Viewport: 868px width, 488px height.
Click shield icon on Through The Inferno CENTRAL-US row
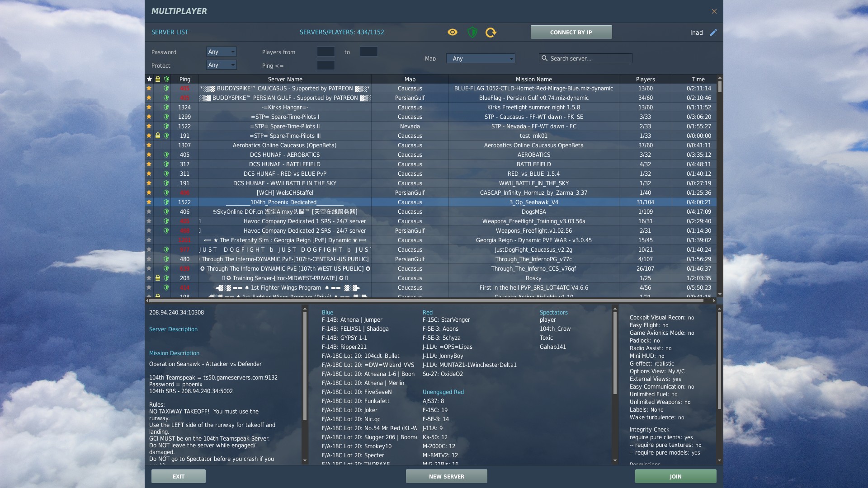coord(166,259)
